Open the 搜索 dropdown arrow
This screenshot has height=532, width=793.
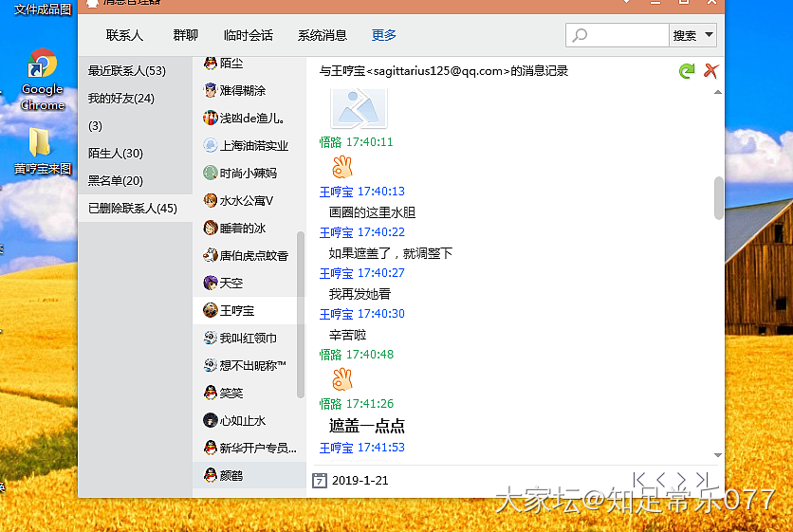[x=708, y=36]
